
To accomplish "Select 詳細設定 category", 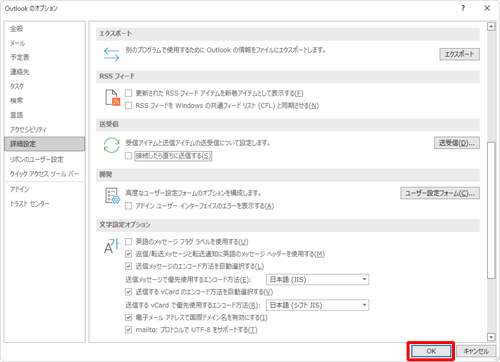I will click(x=45, y=144).
